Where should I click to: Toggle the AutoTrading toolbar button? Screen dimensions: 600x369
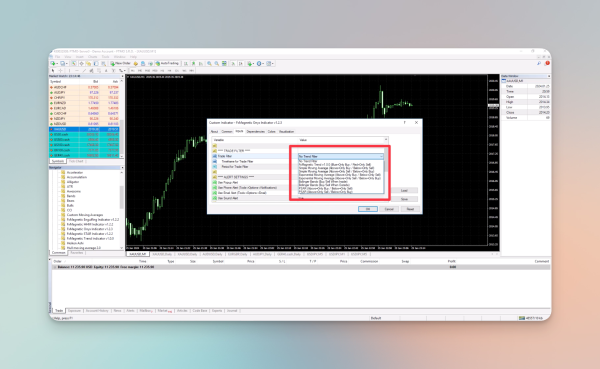pos(167,64)
